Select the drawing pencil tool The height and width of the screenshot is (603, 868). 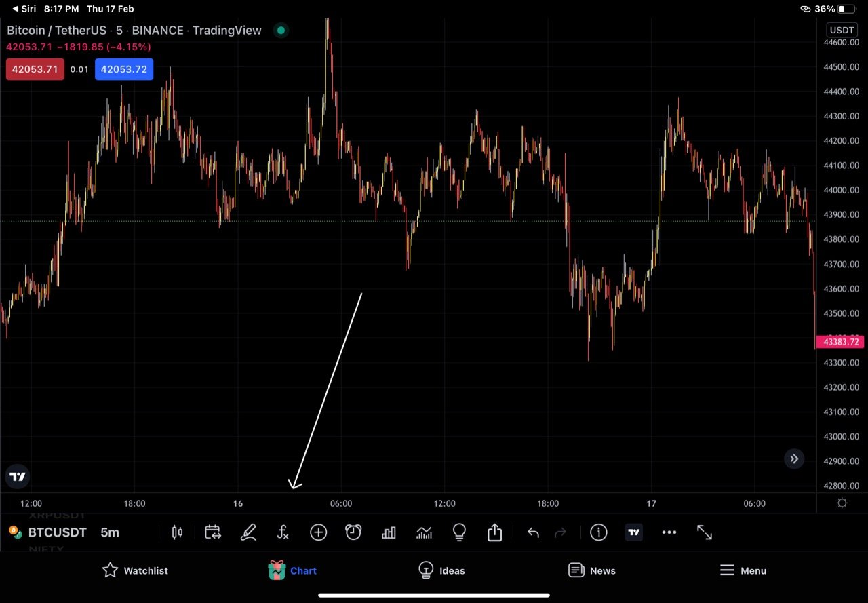tap(248, 532)
